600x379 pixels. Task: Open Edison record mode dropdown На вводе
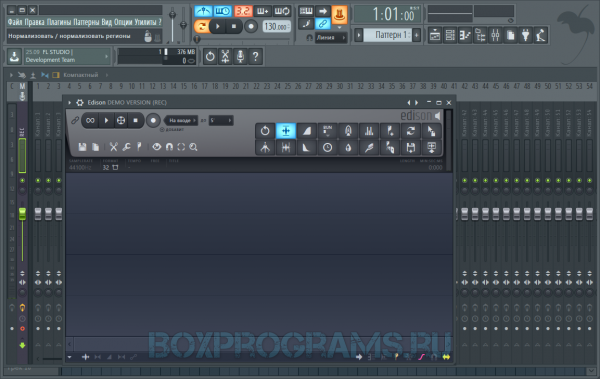coord(181,121)
